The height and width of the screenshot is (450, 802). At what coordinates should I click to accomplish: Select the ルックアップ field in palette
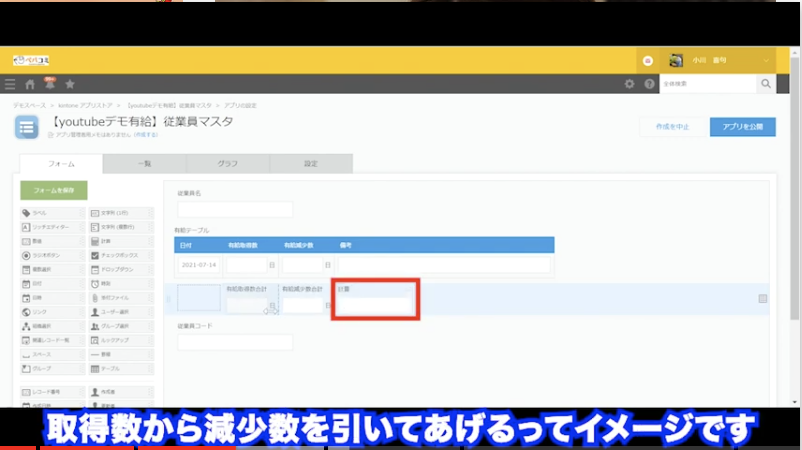[121, 340]
